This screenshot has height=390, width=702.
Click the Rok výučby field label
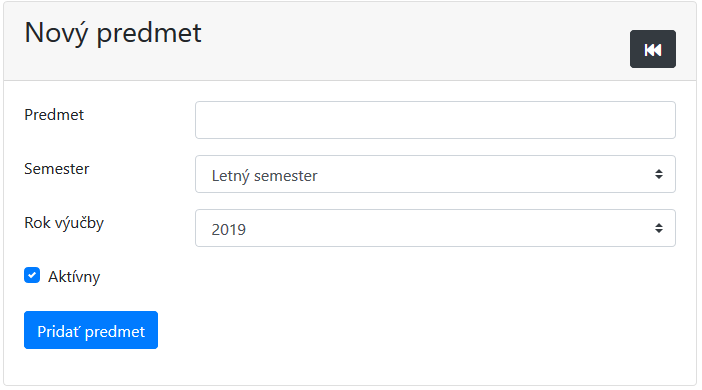[x=64, y=223]
